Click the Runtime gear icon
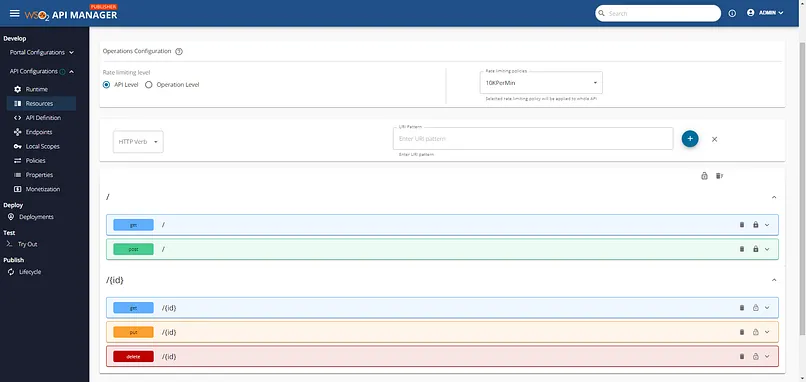The image size is (806, 382). coord(17,89)
